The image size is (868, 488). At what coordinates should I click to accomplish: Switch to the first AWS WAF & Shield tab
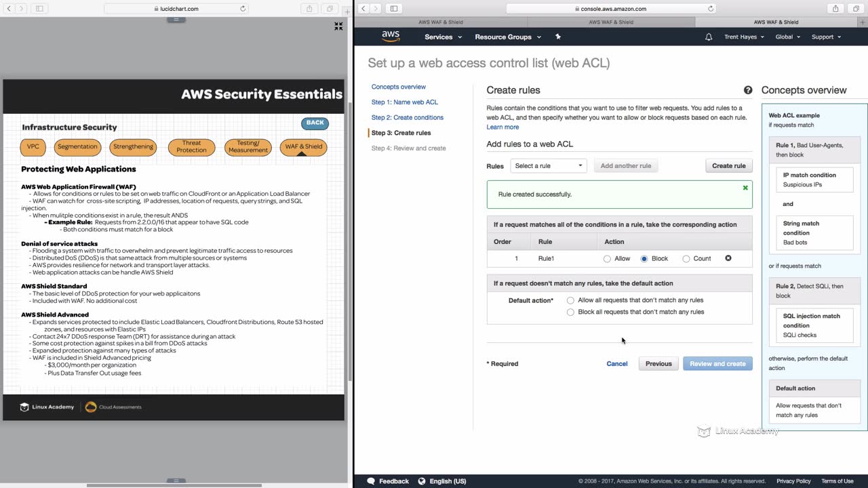tap(441, 22)
